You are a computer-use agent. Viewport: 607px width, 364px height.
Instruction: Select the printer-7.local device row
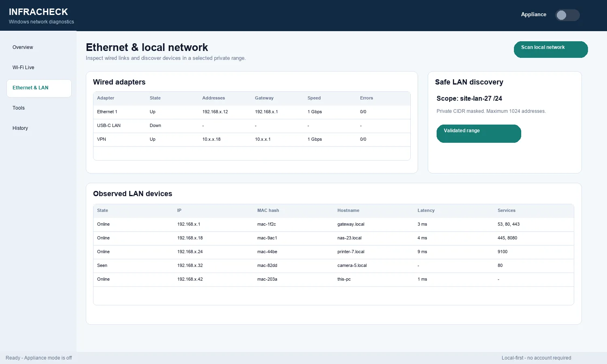tap(333, 252)
